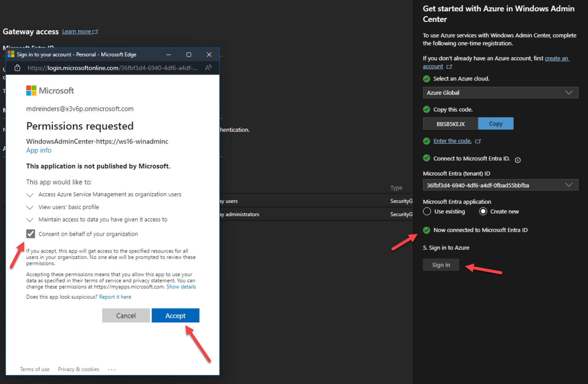588x384 pixels.
Task: Click Privacy & cookies in the dialog footer
Action: pyautogui.click(x=78, y=369)
